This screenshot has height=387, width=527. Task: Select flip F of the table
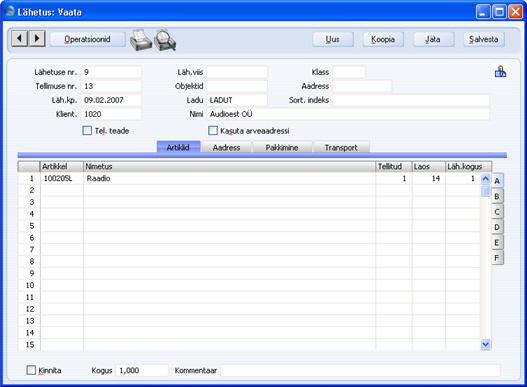497,258
